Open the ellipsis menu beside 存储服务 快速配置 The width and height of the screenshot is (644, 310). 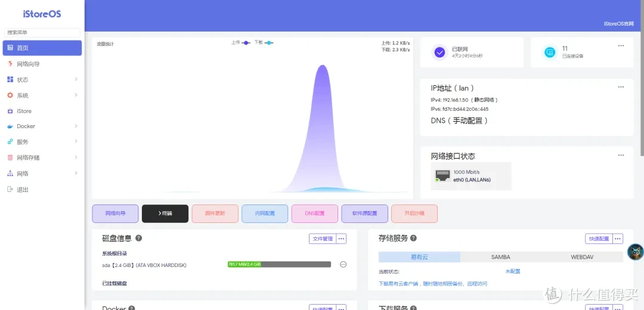618,238
